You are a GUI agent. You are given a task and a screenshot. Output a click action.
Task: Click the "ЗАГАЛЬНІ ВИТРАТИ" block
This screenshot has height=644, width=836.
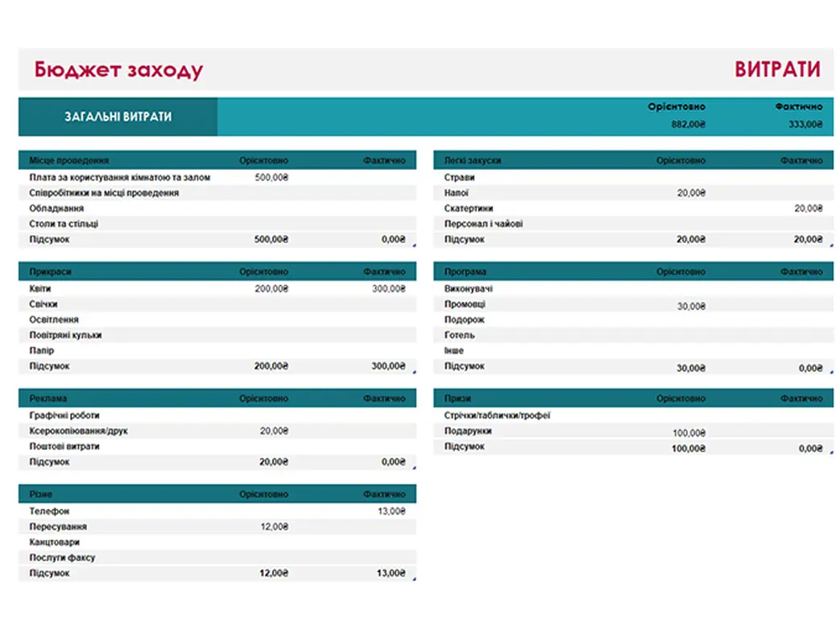coord(118,117)
